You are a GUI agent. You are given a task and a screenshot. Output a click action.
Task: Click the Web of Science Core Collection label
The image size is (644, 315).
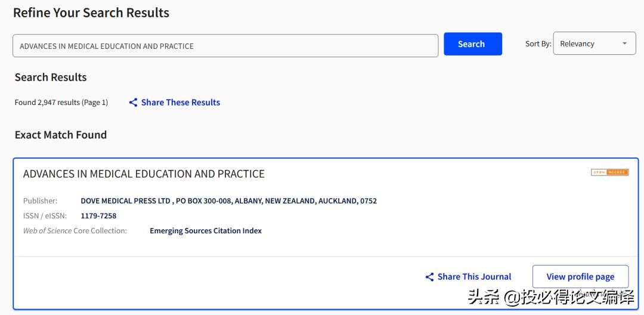coord(75,231)
